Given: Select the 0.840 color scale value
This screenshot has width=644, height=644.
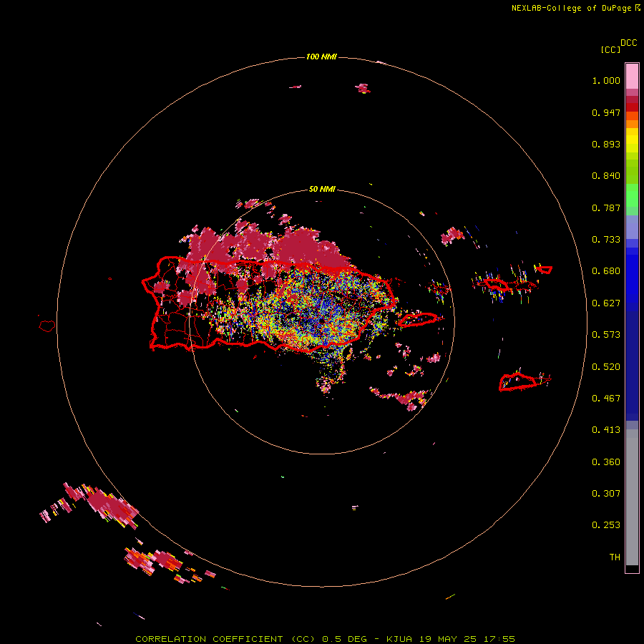Looking at the screenshot, I should [606, 176].
